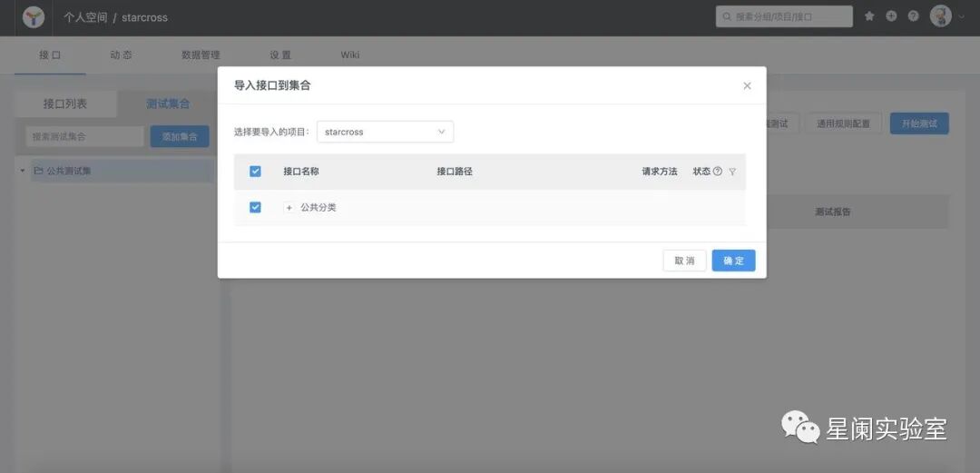
Task: Open the user avatar menu
Action: 941,16
